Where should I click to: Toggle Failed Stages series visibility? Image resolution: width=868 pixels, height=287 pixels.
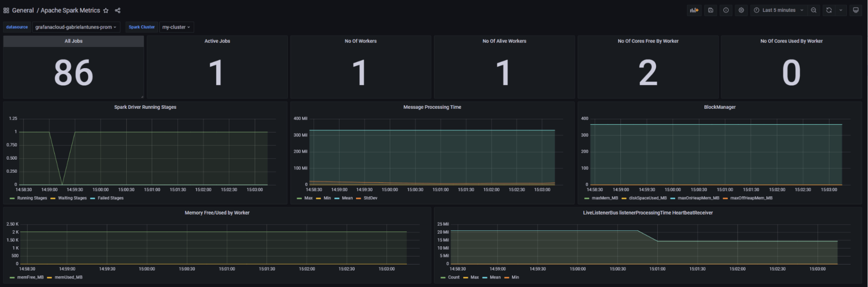coord(110,198)
